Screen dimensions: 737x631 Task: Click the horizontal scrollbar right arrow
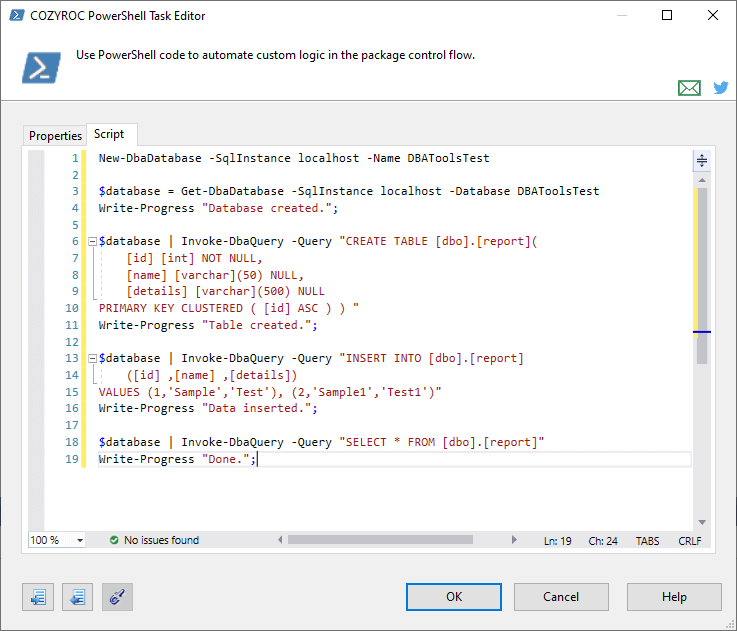(514, 540)
